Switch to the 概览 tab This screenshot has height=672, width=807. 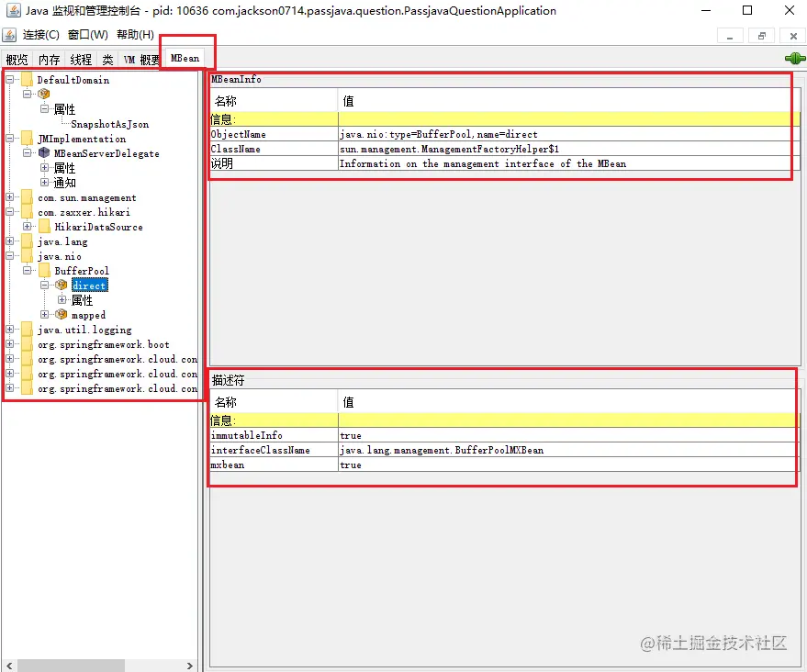(x=17, y=60)
